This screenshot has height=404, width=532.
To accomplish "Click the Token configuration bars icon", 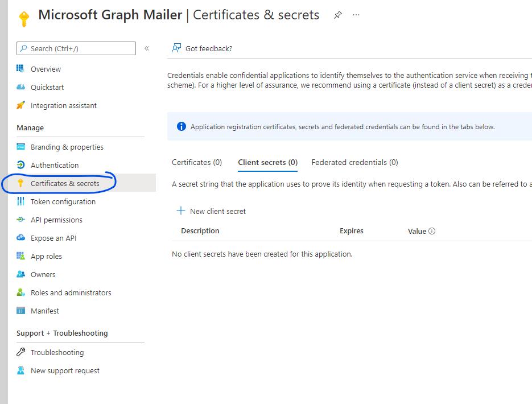I will click(x=20, y=201).
